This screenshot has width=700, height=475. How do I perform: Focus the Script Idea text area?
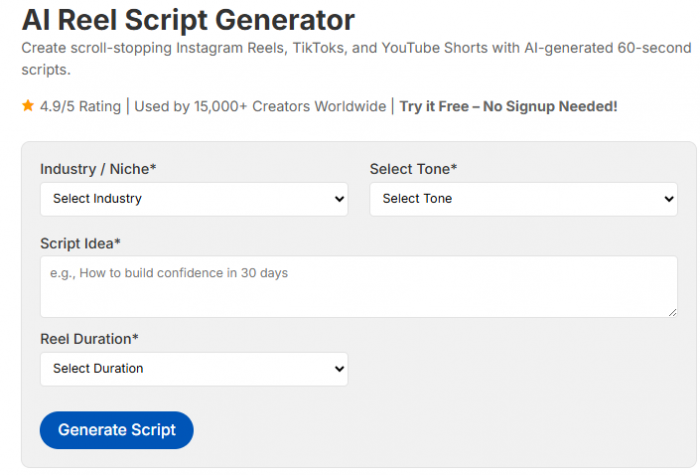(358, 287)
